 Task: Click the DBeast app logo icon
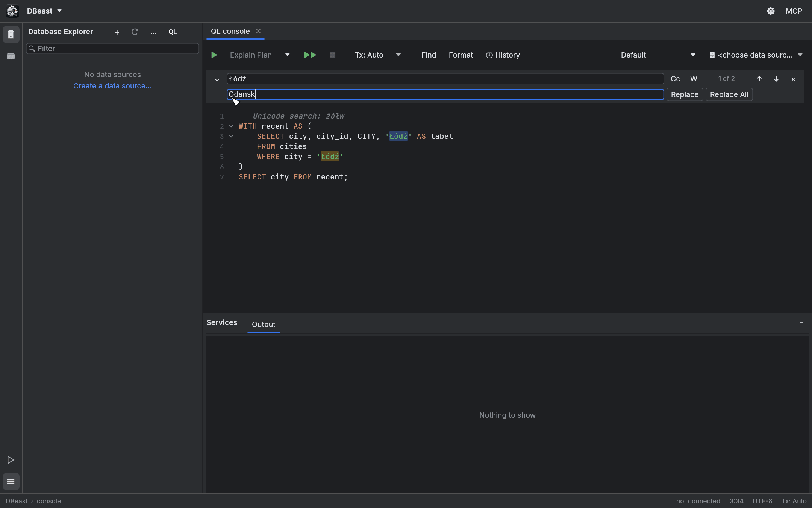[x=12, y=11]
